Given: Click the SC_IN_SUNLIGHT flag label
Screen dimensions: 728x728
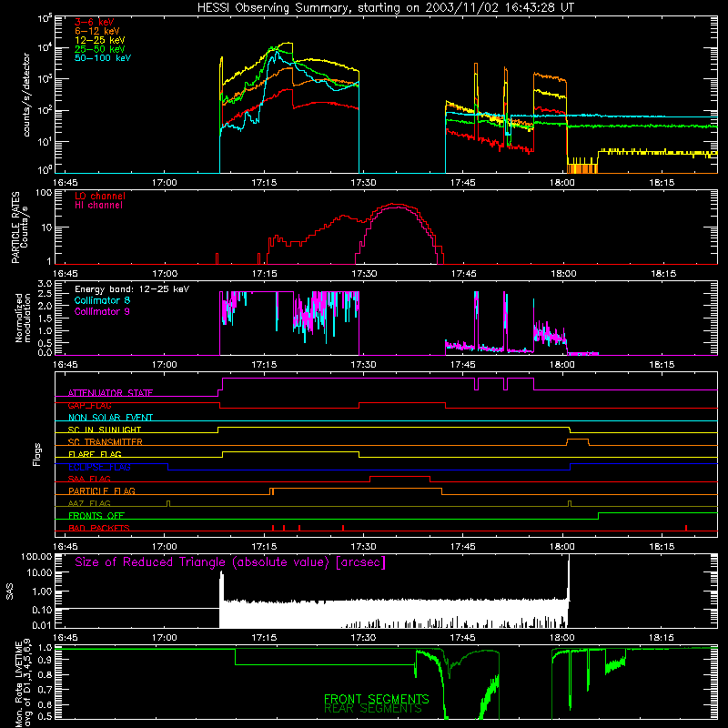Looking at the screenshot, I should [105, 430].
